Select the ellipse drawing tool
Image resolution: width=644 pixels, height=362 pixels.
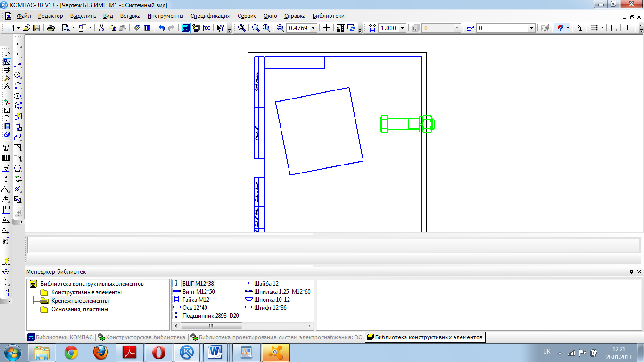[x=18, y=96]
